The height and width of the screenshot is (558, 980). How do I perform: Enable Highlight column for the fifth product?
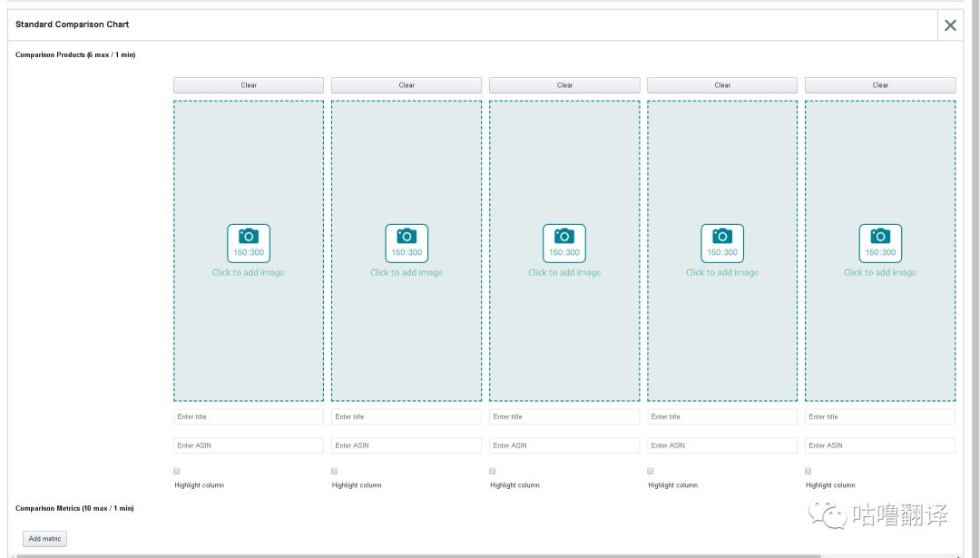(x=808, y=471)
